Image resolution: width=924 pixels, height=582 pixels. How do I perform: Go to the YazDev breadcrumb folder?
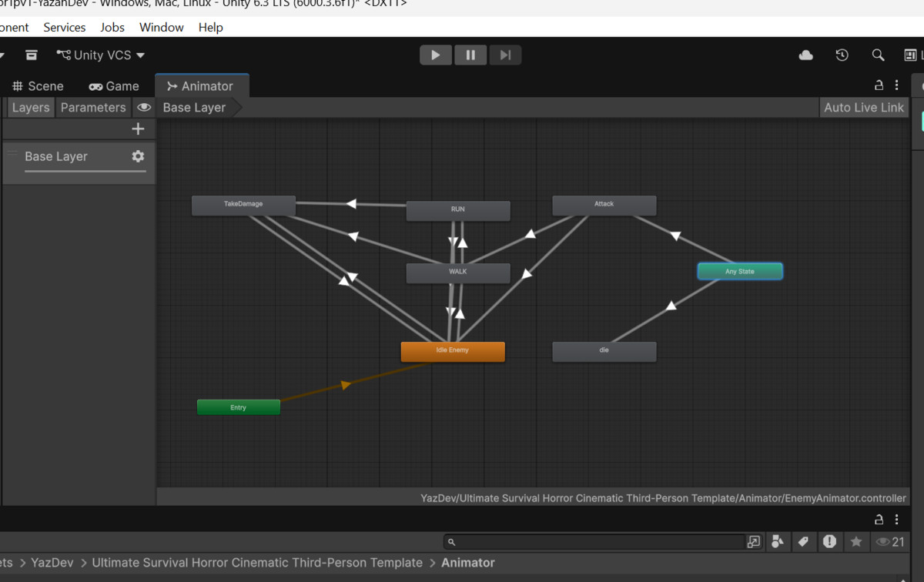52,563
